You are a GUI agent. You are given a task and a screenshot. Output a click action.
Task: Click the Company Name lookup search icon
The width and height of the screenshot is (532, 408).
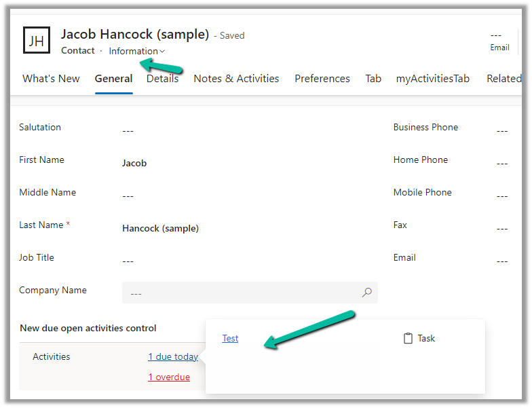click(366, 293)
